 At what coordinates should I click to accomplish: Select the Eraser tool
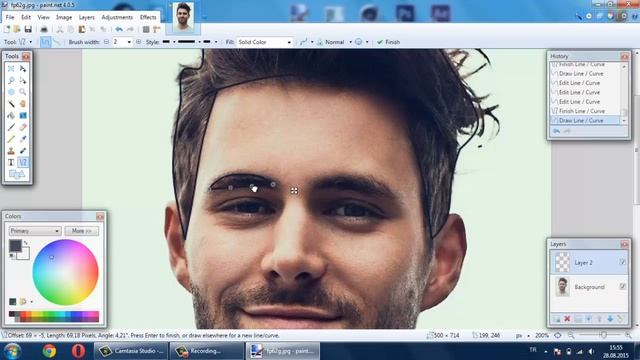coord(23,127)
